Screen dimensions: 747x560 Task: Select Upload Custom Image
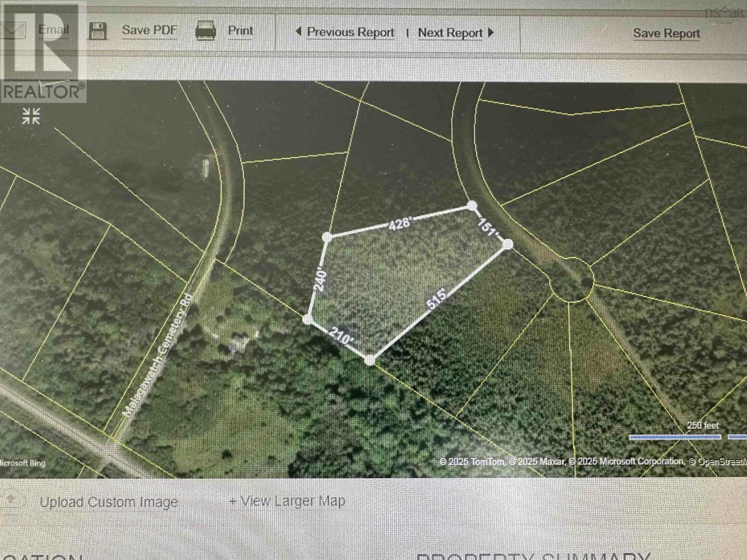pyautogui.click(x=109, y=502)
